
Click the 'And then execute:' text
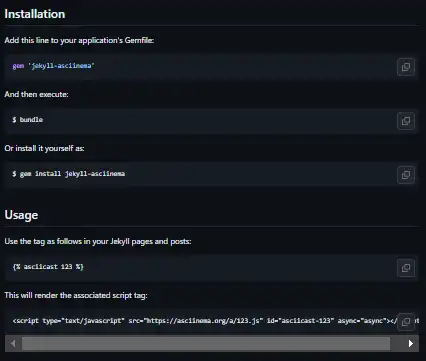36,94
